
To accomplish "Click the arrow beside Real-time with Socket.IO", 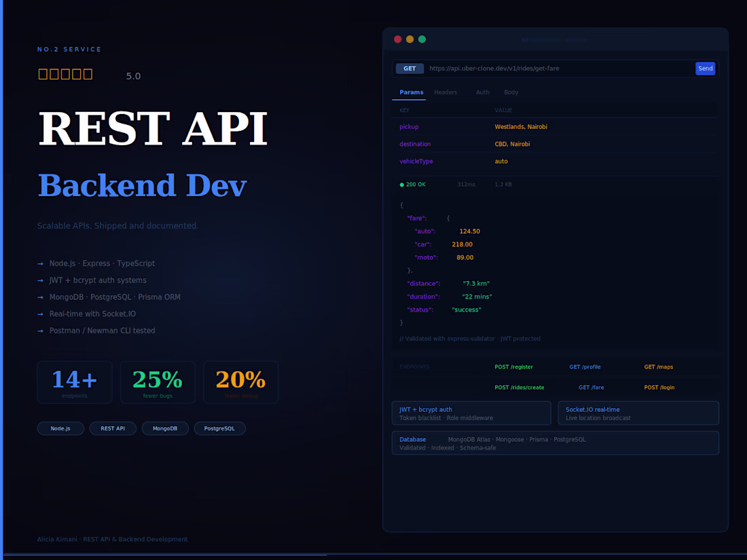I will point(41,314).
